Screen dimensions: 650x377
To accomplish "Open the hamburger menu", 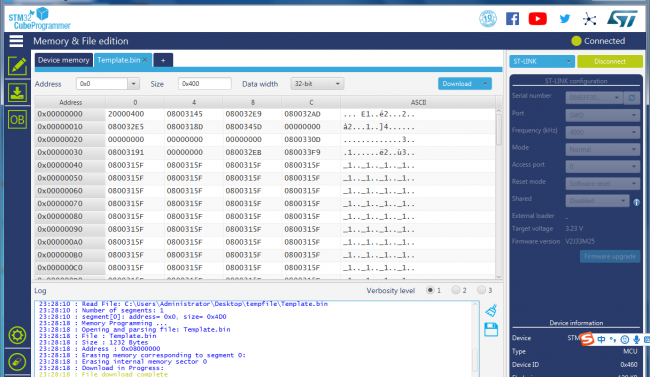I will (x=16, y=41).
